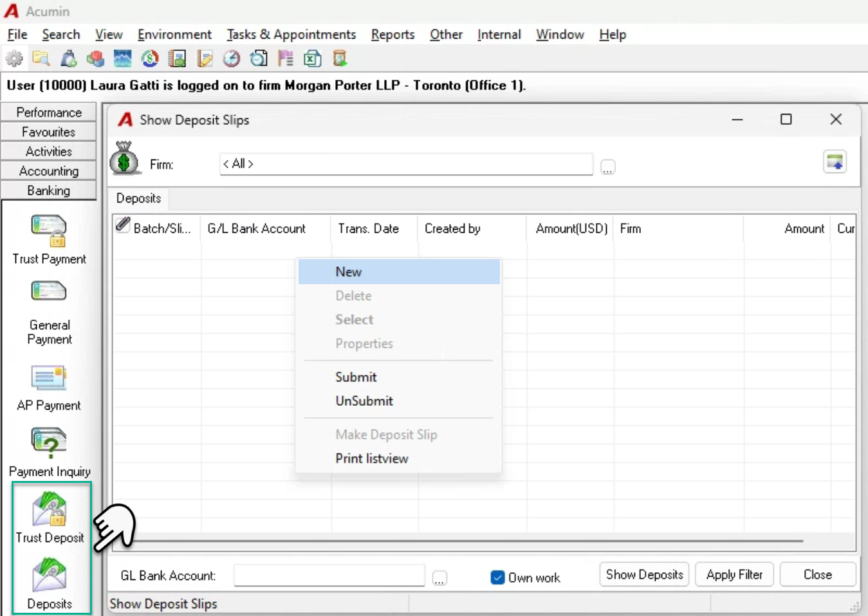Click the hourglass toolbar icon
The width and height of the screenshot is (868, 616).
click(x=340, y=59)
